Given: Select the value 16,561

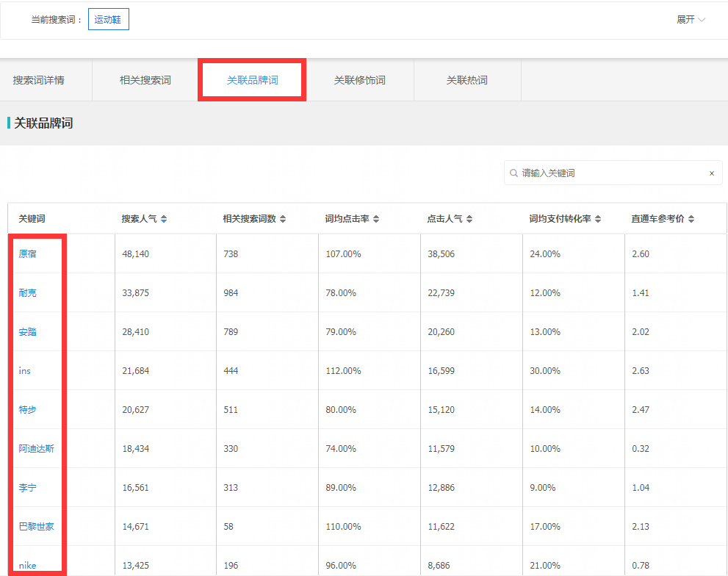Looking at the screenshot, I should click(x=136, y=488).
